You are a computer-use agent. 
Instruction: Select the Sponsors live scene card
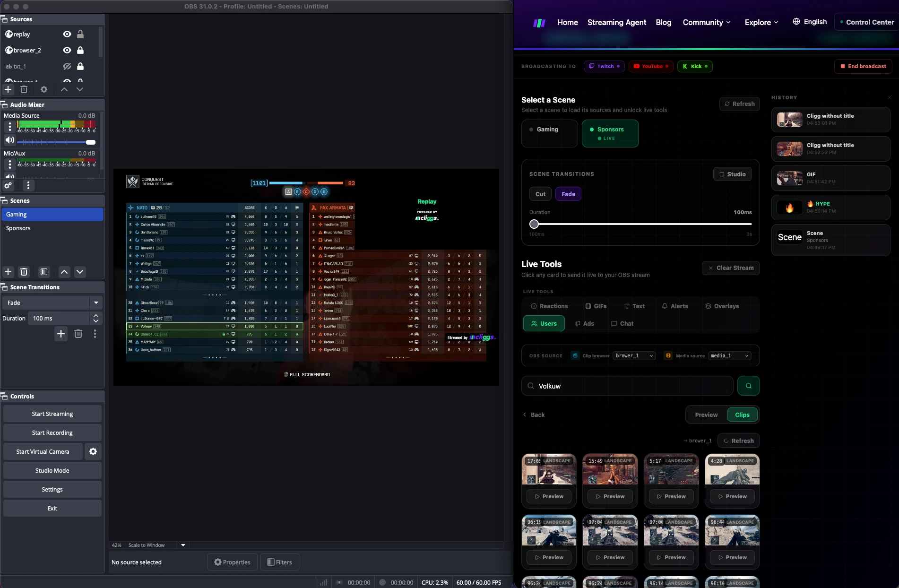(610, 133)
